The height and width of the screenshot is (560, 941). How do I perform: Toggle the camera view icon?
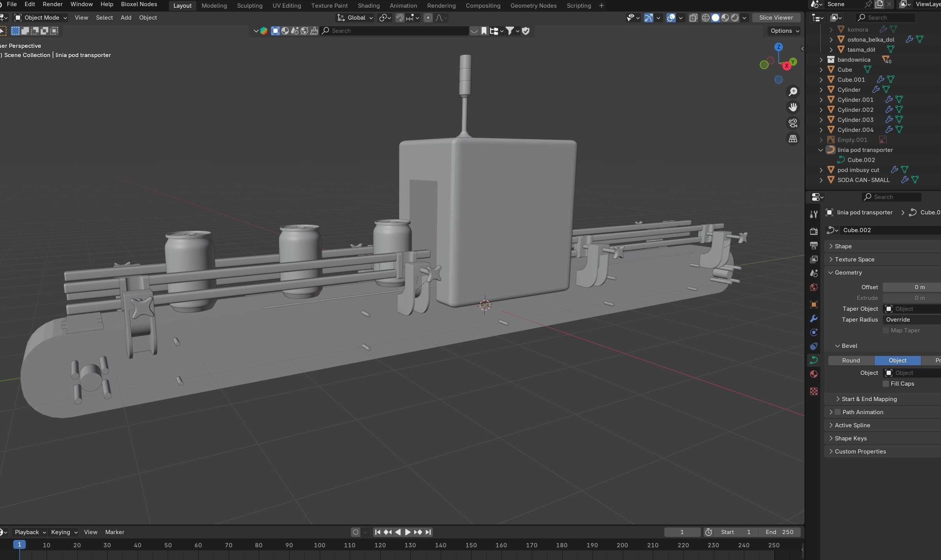point(793,123)
